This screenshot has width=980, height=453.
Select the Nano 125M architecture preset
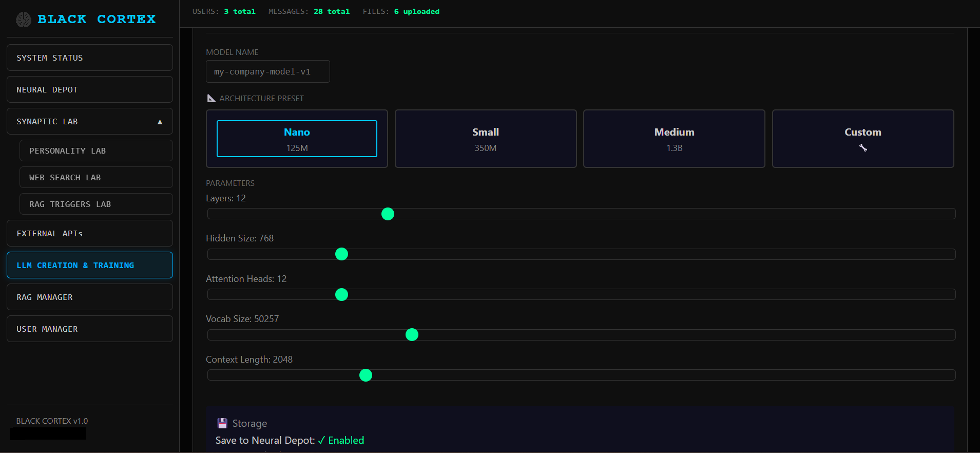point(297,139)
